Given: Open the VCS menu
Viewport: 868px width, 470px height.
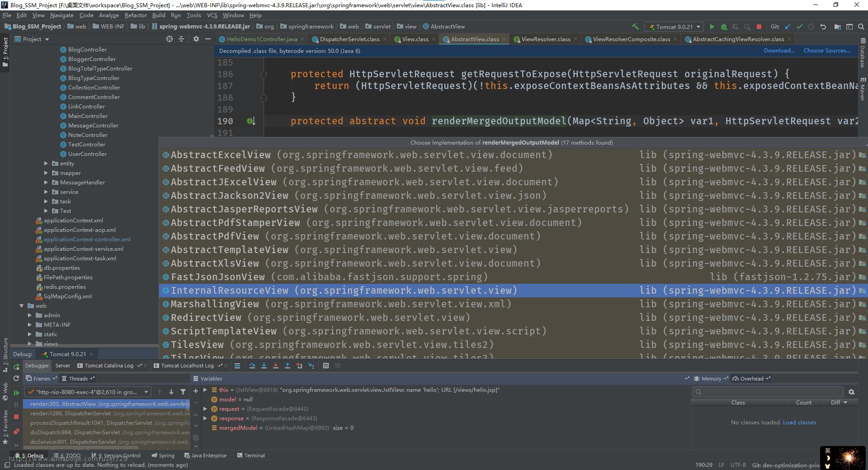Looking at the screenshot, I should (x=212, y=15).
